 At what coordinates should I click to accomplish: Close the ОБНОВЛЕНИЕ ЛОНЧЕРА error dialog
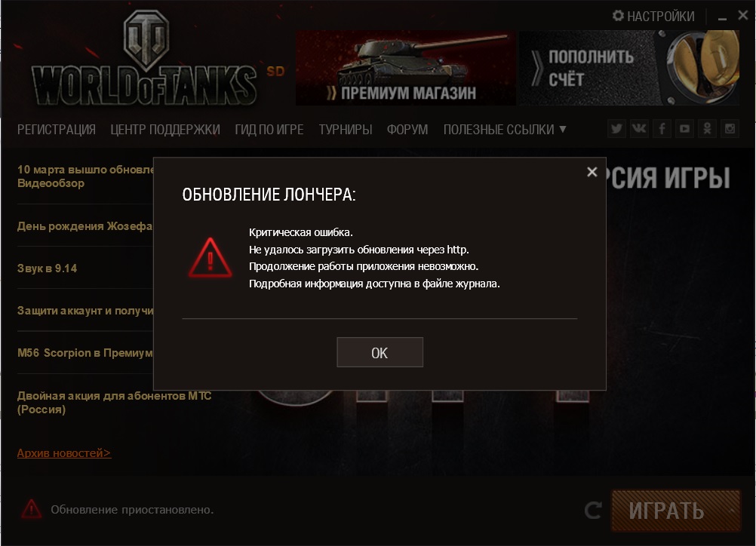point(592,172)
